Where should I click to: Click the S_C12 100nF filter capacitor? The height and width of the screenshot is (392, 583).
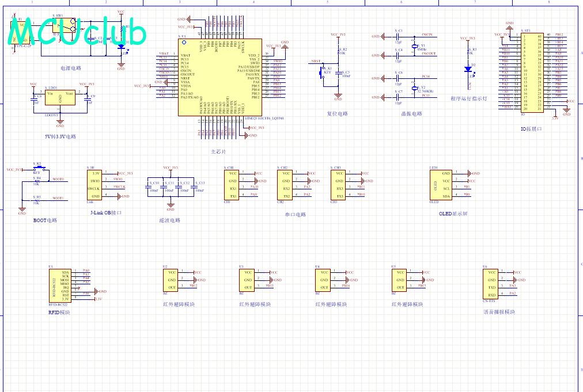[x=179, y=187]
